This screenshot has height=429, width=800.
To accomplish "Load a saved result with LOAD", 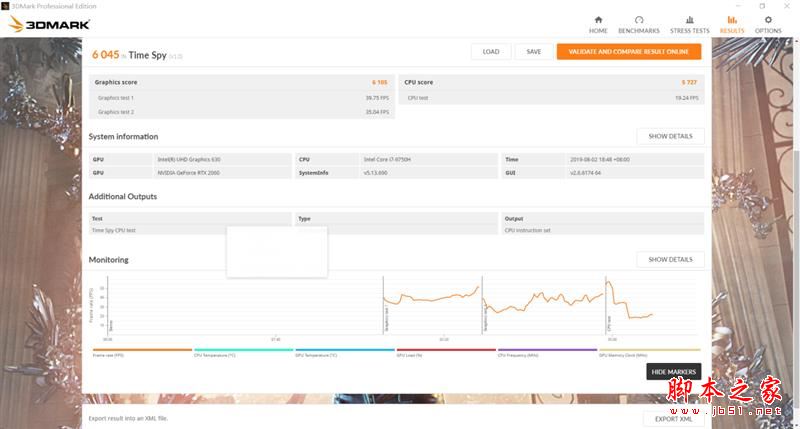I will [x=491, y=52].
